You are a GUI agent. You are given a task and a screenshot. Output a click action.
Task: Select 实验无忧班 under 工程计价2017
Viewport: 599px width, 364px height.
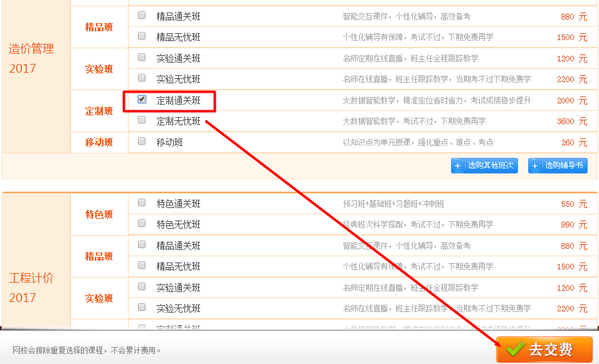pos(142,308)
